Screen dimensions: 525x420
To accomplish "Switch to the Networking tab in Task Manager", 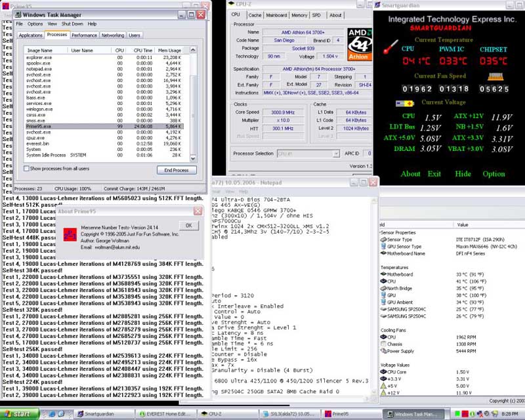I will click(x=113, y=35).
